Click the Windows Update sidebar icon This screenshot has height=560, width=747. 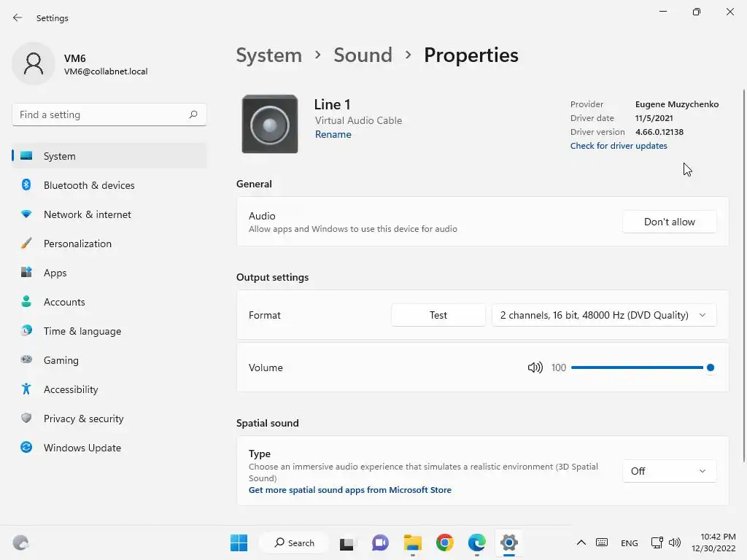click(x=26, y=448)
